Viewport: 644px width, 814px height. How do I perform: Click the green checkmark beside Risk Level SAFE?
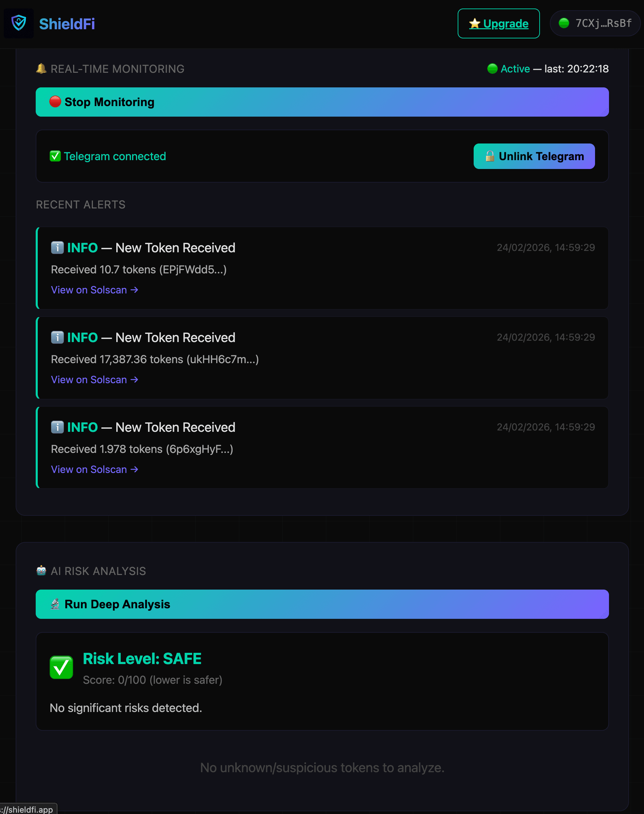coord(61,666)
